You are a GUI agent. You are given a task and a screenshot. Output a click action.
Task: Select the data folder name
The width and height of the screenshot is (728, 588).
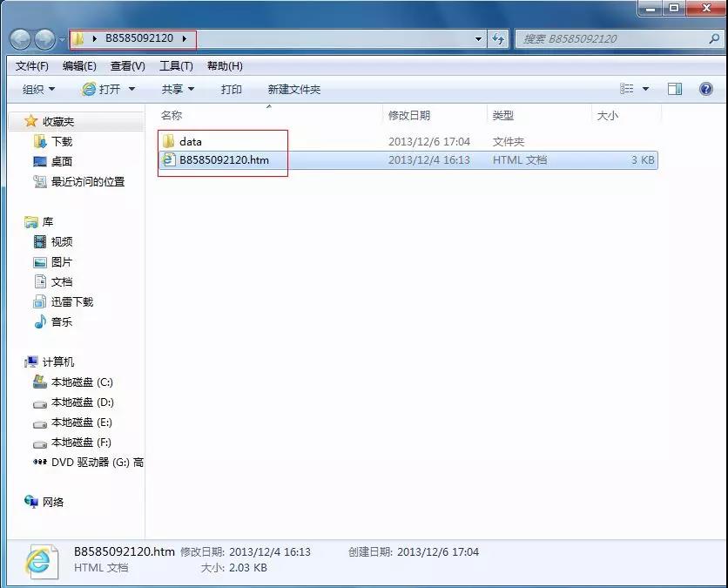[x=191, y=142]
